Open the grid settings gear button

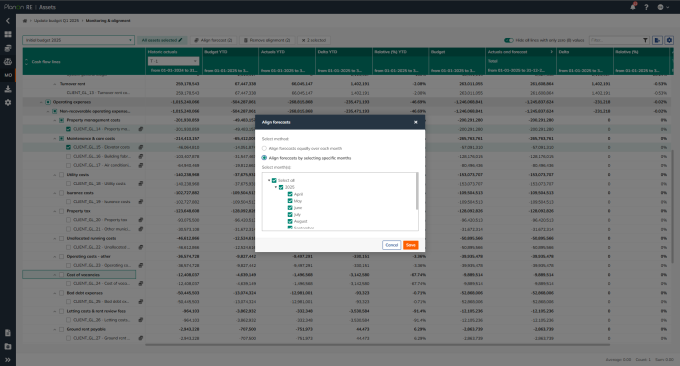[x=669, y=40]
